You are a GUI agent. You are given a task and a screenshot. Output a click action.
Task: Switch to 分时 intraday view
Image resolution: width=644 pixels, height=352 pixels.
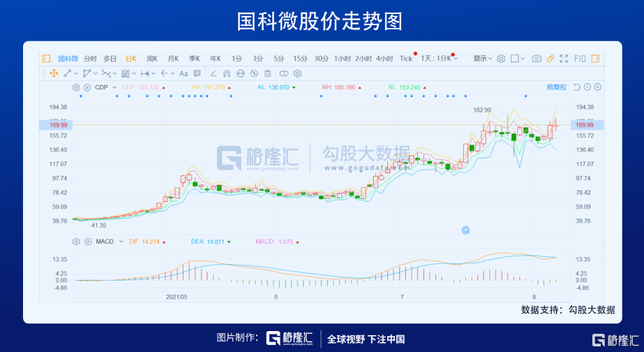[x=90, y=59]
